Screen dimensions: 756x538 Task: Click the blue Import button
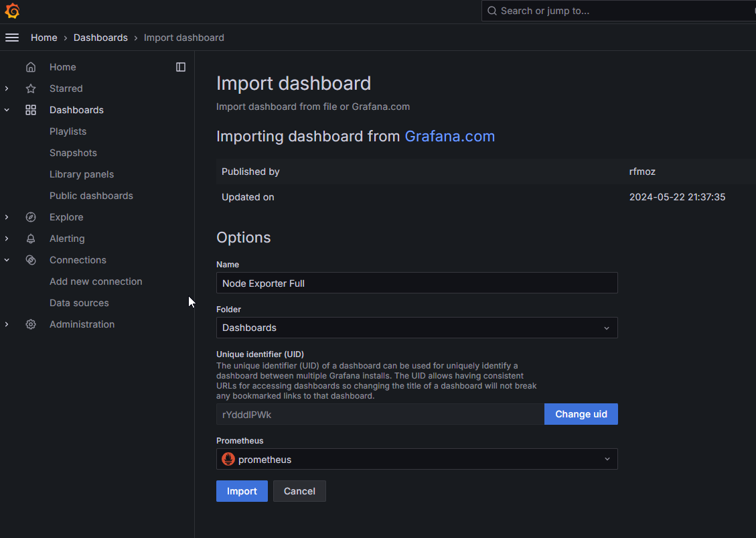(x=242, y=491)
